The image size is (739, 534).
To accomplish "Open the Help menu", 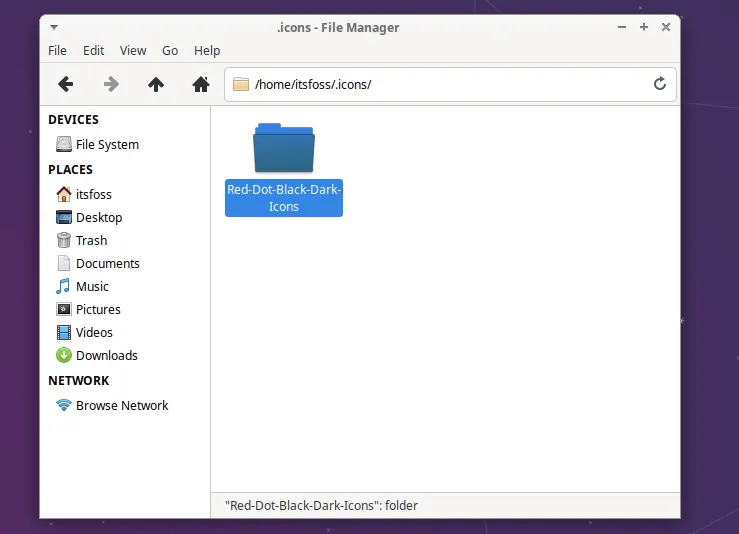I will [x=207, y=50].
